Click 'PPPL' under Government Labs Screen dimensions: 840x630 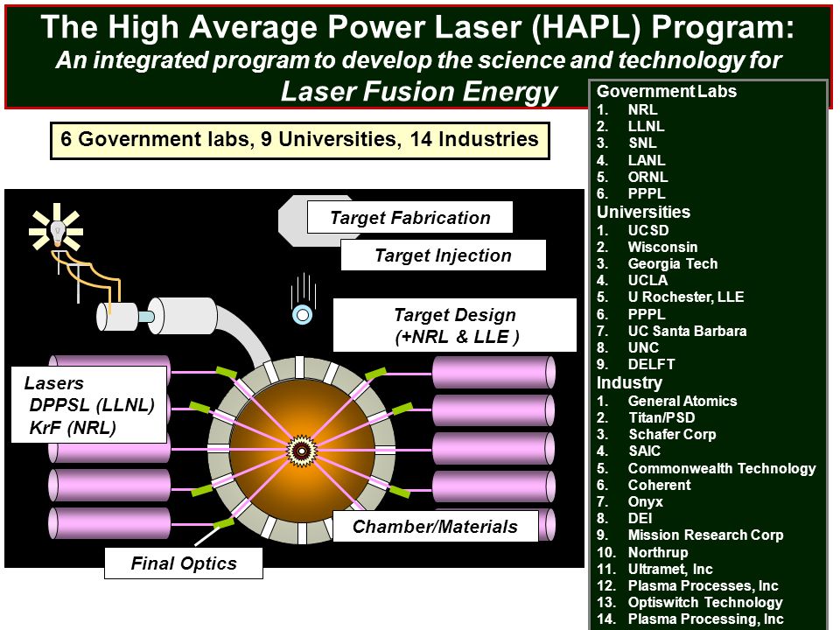coord(647,193)
